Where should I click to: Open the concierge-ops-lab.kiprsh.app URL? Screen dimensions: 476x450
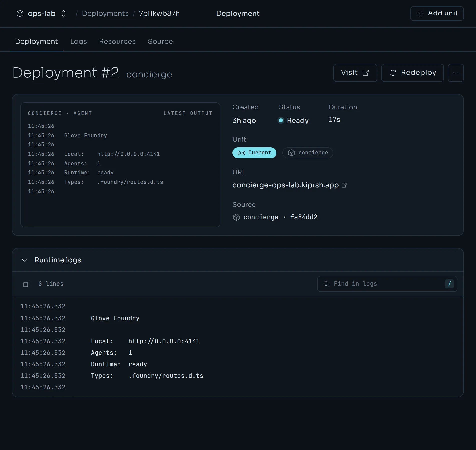tap(285, 185)
